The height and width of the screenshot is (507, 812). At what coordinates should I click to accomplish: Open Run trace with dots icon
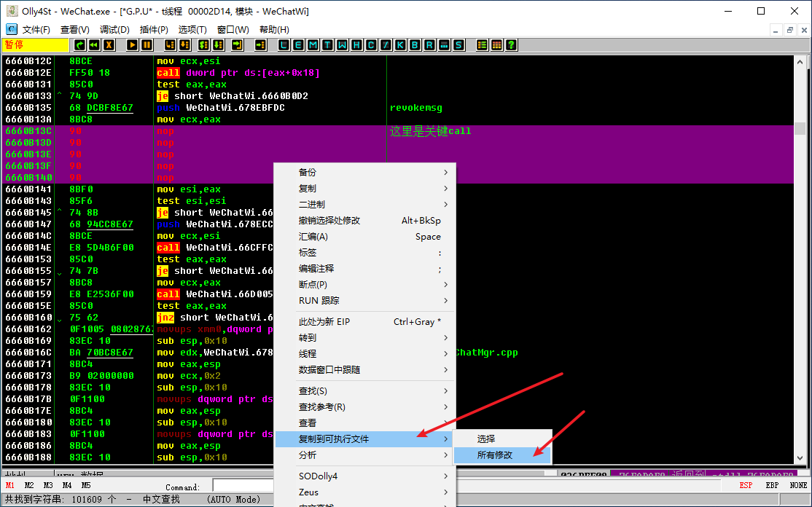(x=444, y=45)
